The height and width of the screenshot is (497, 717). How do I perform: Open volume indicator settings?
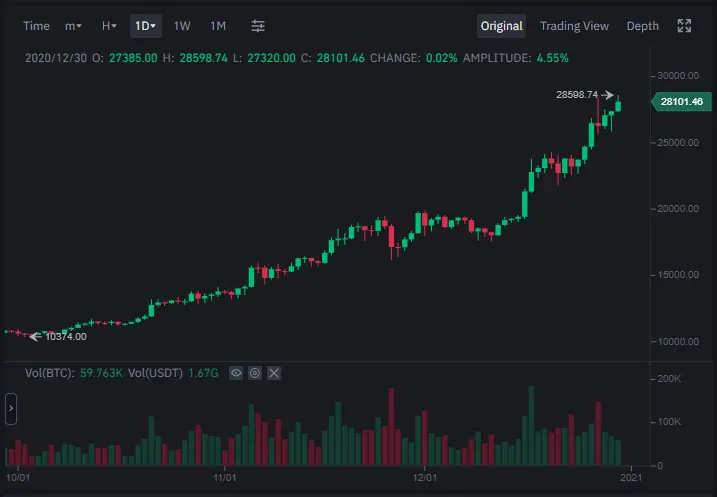tap(255, 373)
